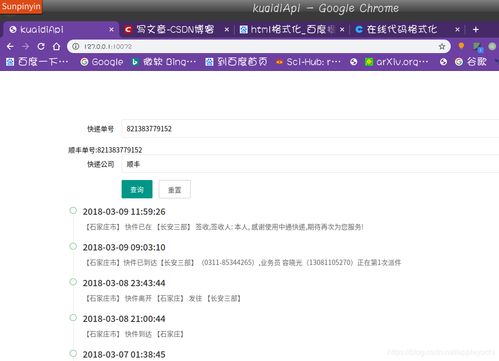Switch to the html格式化_百度 tab
499x361 pixels.
pos(291,30)
